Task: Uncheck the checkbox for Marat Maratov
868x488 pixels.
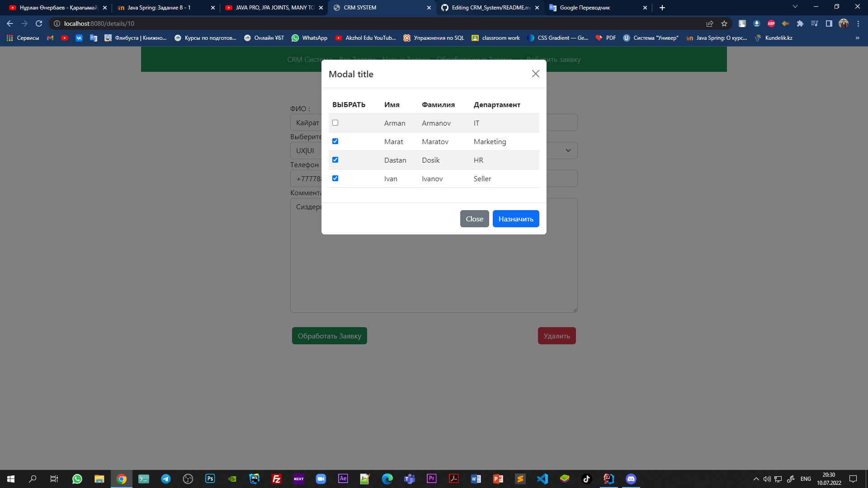Action: [x=335, y=141]
